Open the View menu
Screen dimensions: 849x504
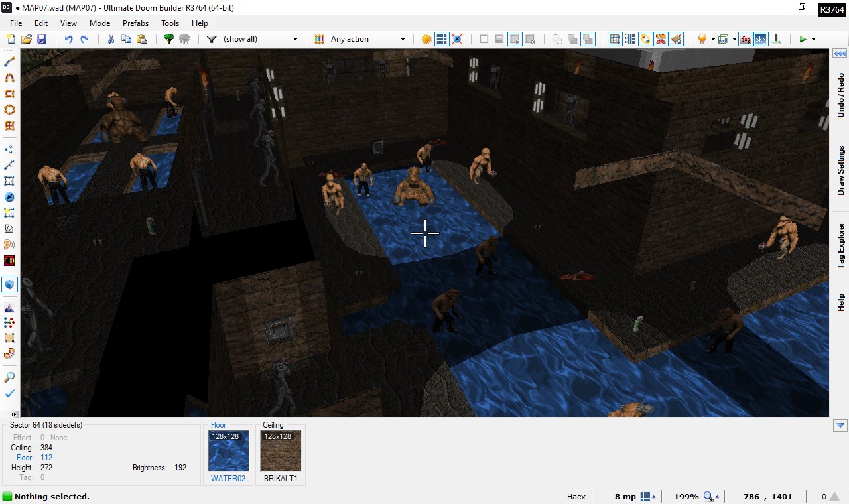68,23
